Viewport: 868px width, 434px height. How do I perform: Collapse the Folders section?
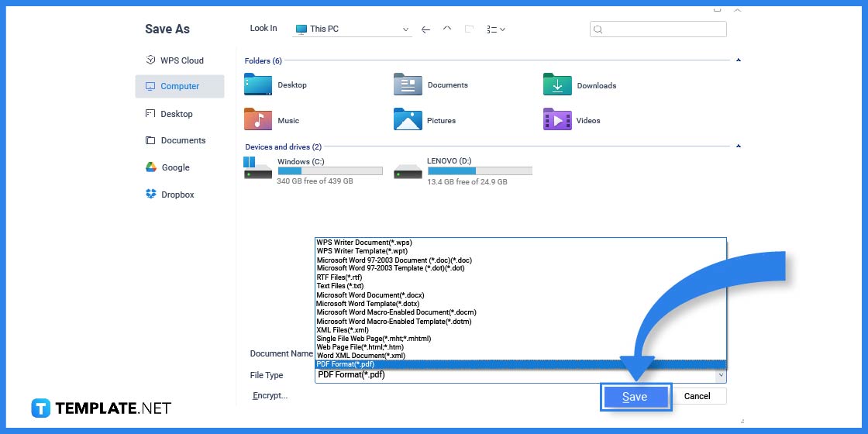tap(738, 60)
